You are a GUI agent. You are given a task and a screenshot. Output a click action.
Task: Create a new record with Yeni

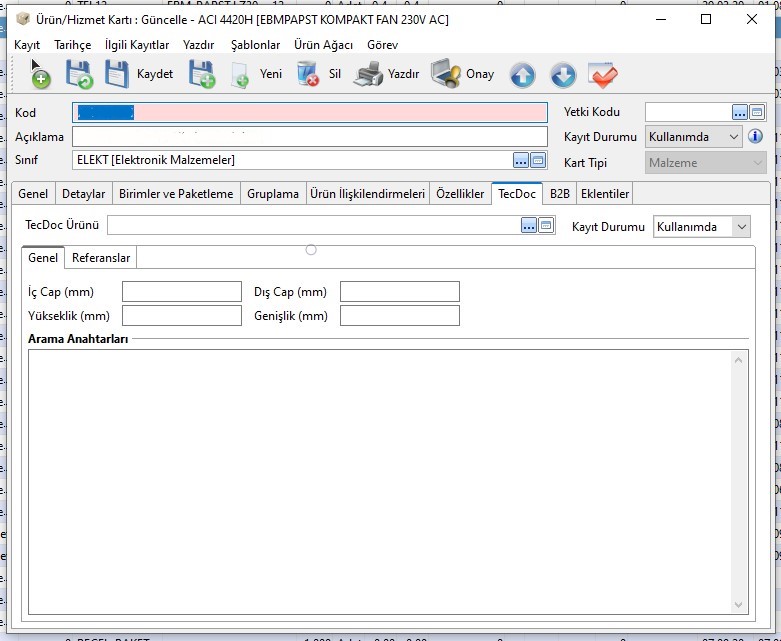[257, 74]
